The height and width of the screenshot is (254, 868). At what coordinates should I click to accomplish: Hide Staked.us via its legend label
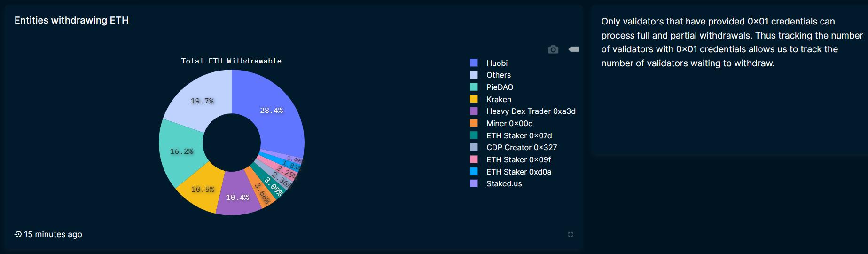click(x=504, y=184)
